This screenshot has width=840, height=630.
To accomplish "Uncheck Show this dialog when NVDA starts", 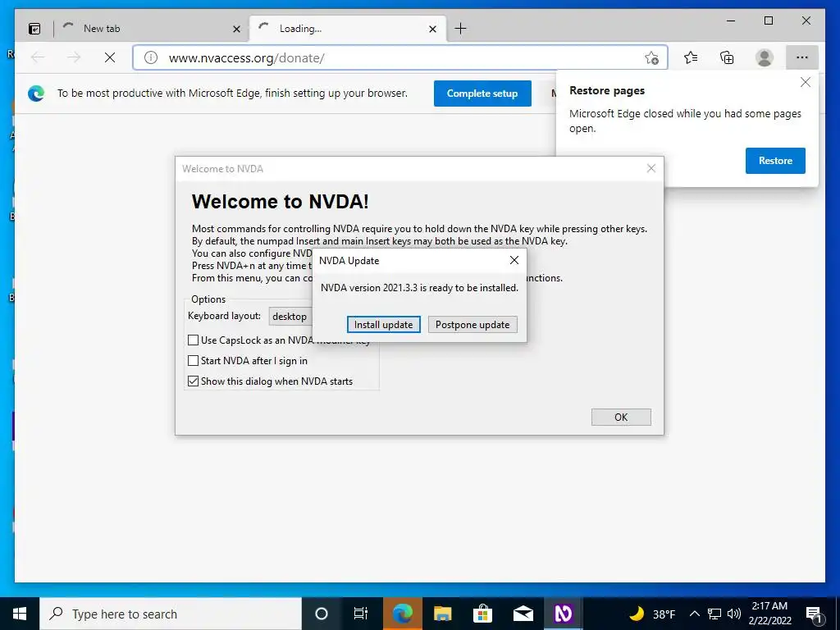I will [x=194, y=381].
